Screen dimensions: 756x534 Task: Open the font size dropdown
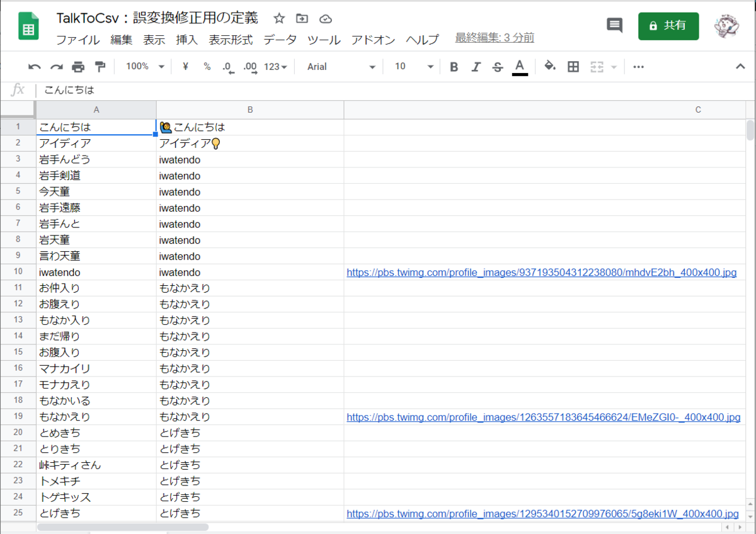click(x=411, y=66)
